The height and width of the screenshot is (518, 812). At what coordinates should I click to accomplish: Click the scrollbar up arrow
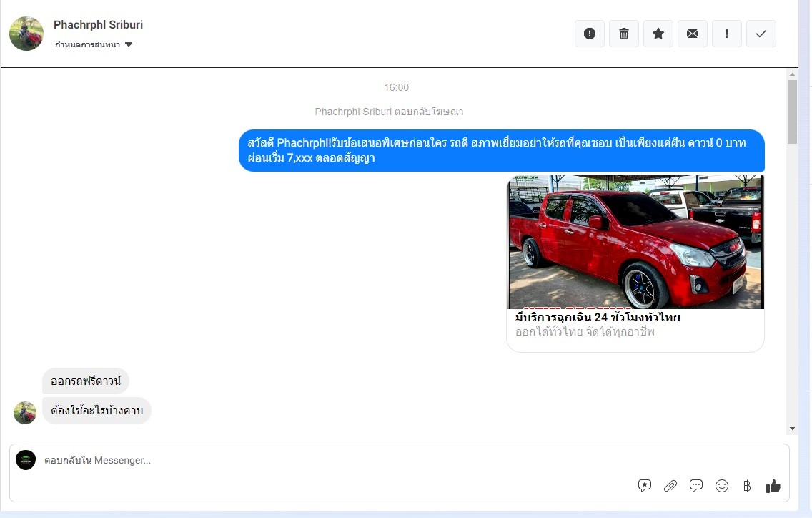coord(792,74)
